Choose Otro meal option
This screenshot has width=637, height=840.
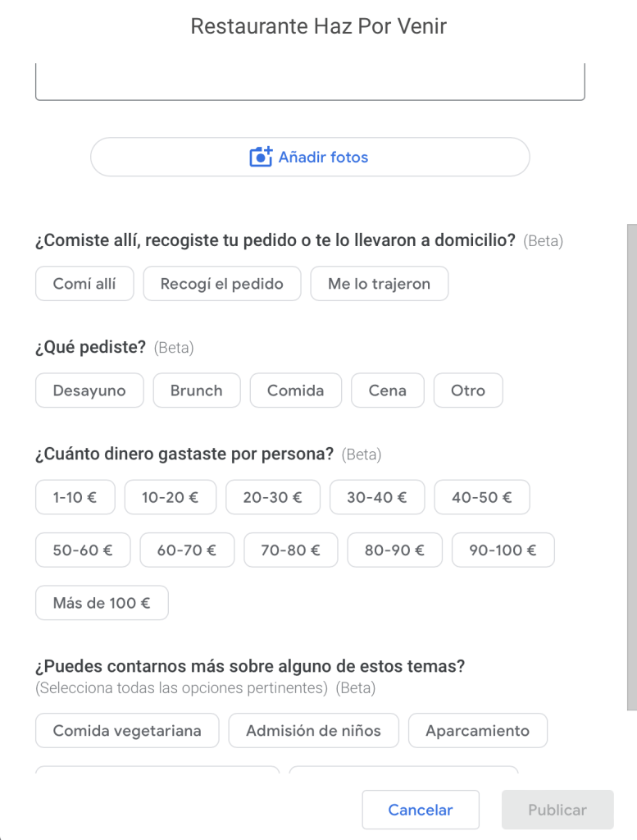coord(468,390)
